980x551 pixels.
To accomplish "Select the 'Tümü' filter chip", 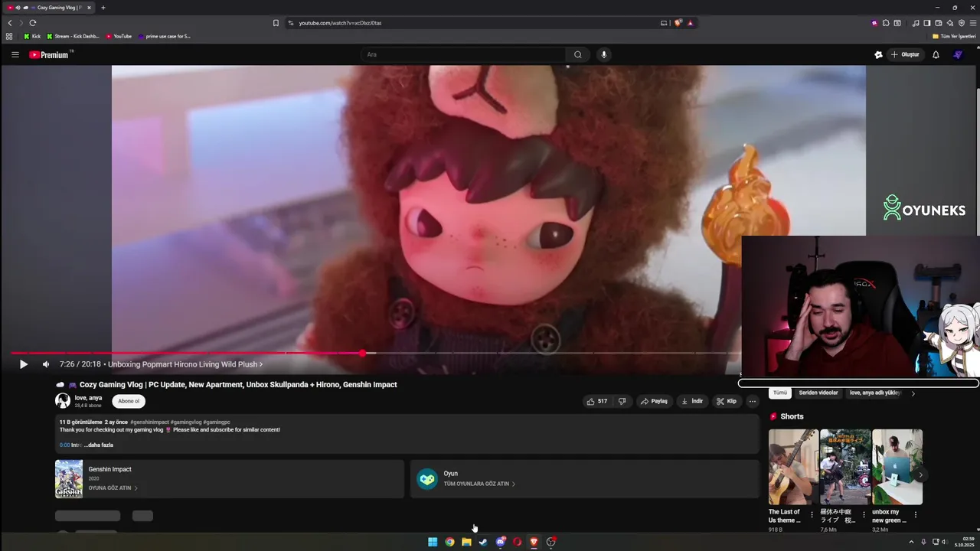I will tap(779, 393).
